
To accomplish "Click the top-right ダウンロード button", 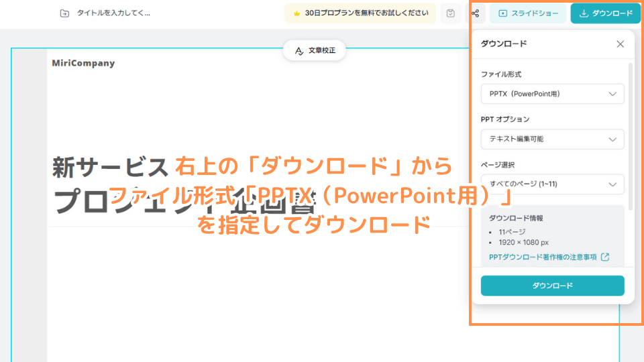I will [x=606, y=13].
